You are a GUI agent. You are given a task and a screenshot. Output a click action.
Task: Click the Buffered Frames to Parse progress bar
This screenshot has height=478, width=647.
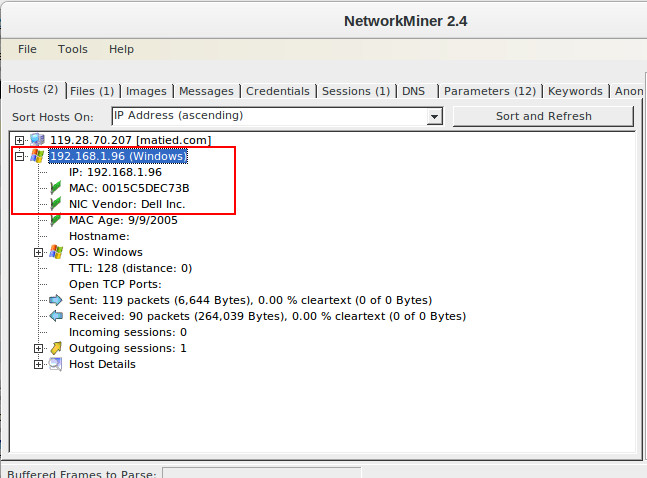click(x=262, y=473)
